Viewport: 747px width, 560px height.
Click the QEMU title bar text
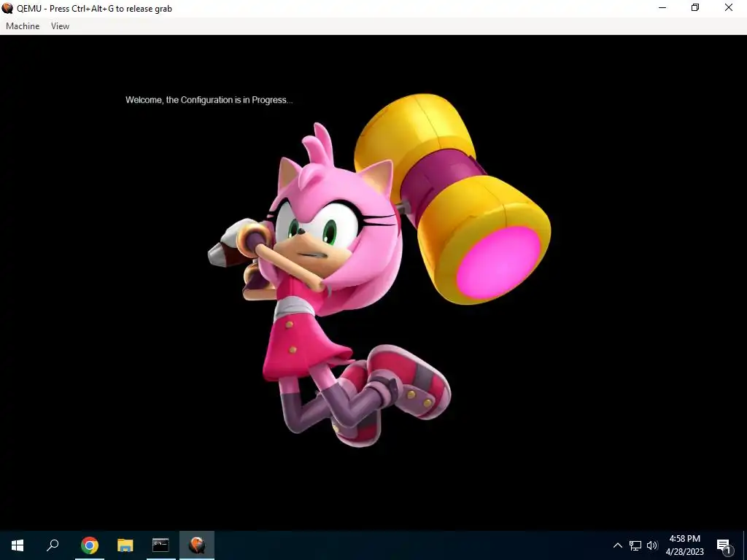coord(94,9)
